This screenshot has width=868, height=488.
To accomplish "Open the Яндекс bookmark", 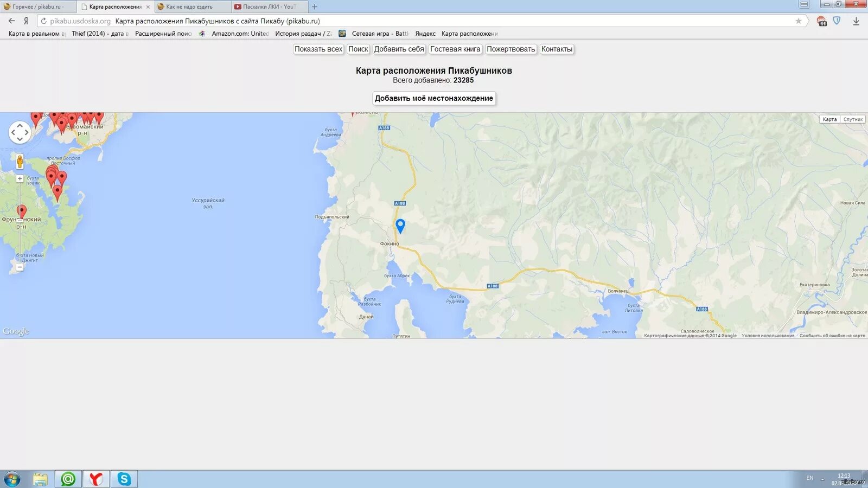I will (425, 34).
